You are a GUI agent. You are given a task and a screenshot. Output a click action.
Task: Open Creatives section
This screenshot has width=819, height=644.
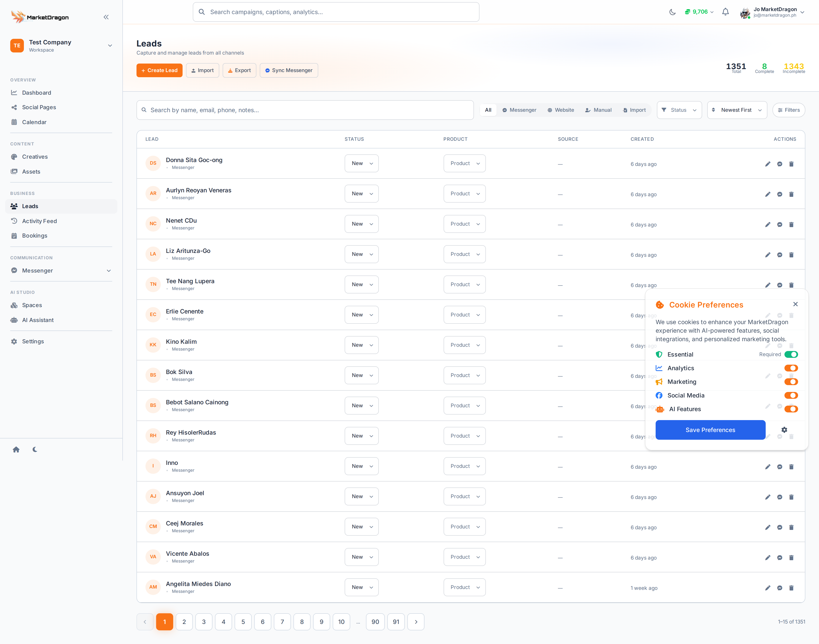tap(61, 157)
